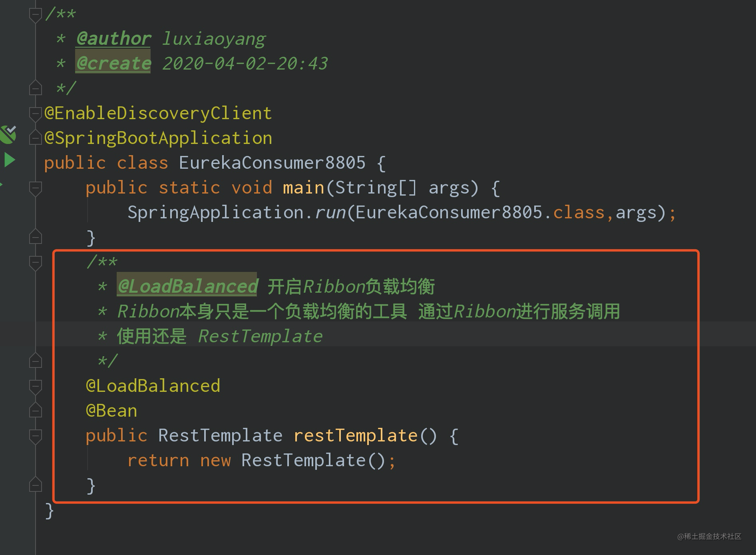This screenshot has height=555, width=756.
Task: Fold the @LoadBalanced Javadoc comment block
Action: 36,263
